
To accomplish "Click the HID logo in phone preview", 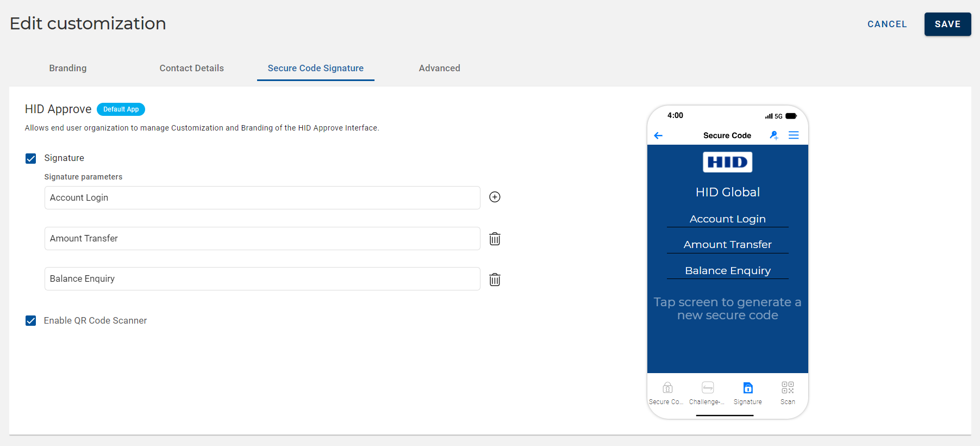I will pos(727,162).
